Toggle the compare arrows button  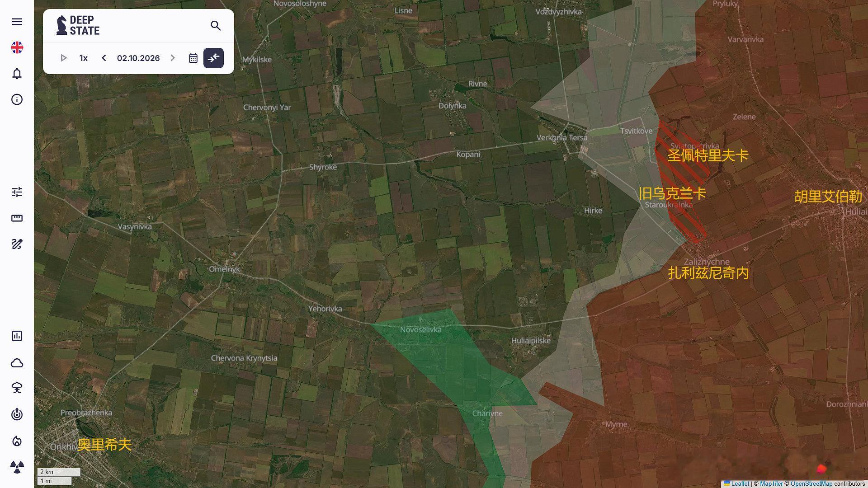point(213,58)
